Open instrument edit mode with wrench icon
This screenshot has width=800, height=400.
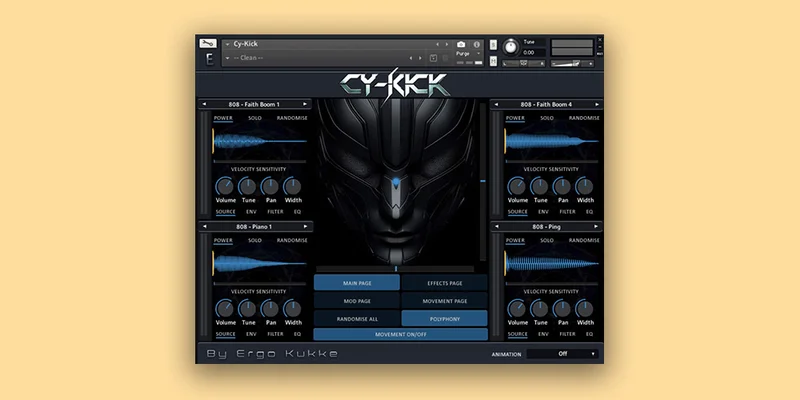[x=208, y=43]
